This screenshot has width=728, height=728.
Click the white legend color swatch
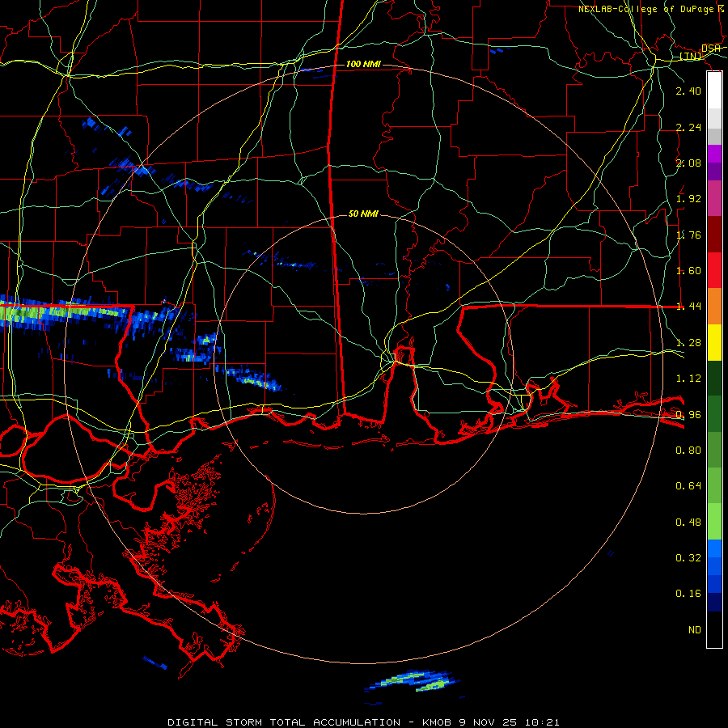714,91
